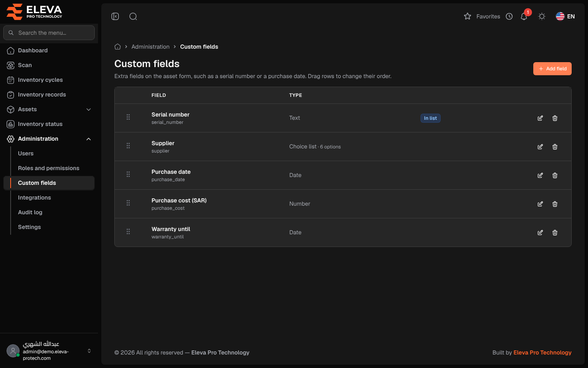Viewport: 588px width, 368px height.
Task: Open Inventory records page
Action: click(49, 94)
